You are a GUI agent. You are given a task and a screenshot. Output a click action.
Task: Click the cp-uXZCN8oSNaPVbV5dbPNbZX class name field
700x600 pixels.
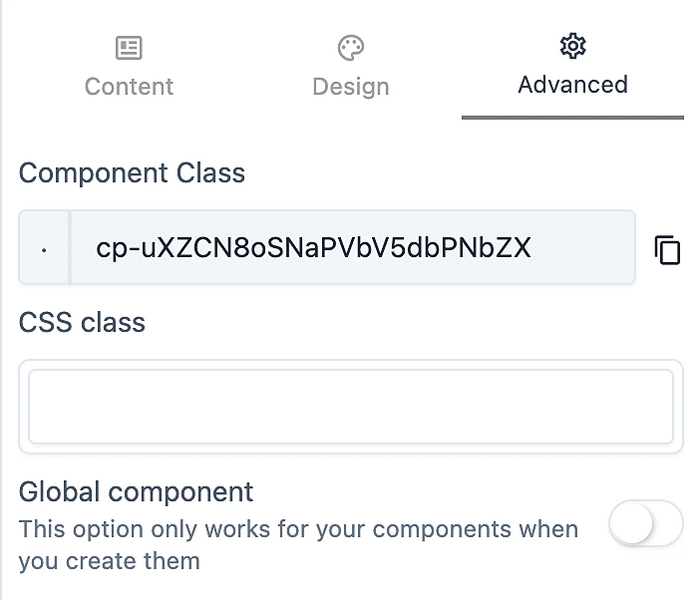(x=313, y=248)
